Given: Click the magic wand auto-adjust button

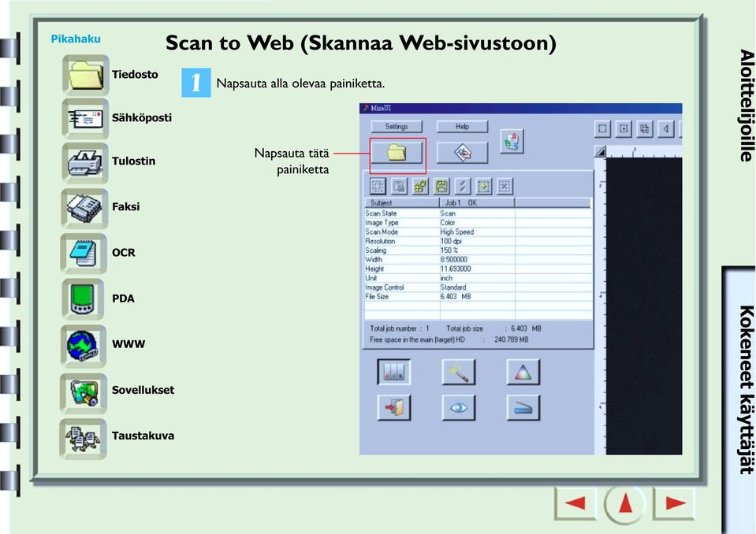Looking at the screenshot, I should click(x=459, y=372).
